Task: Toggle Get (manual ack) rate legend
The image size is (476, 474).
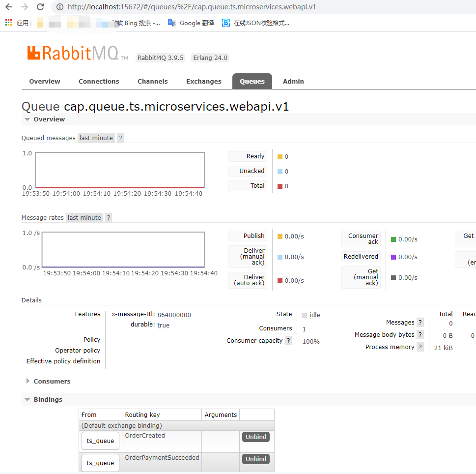Action: (x=361, y=277)
